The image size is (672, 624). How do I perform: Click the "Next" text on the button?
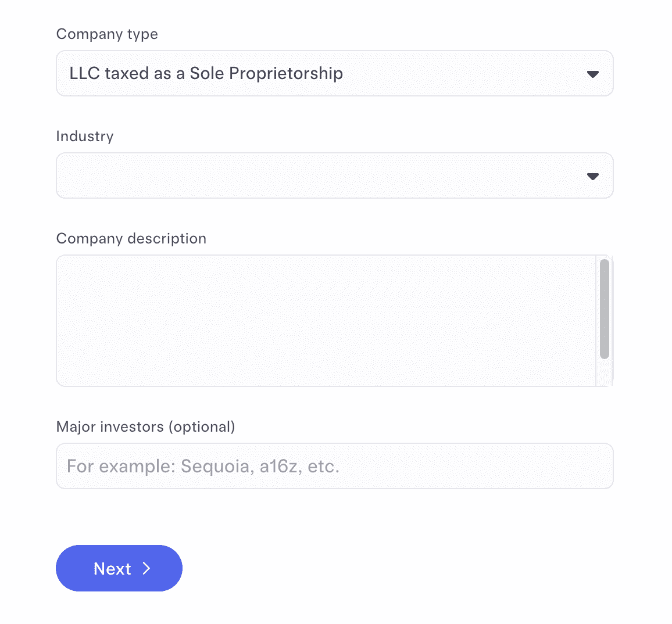point(112,568)
